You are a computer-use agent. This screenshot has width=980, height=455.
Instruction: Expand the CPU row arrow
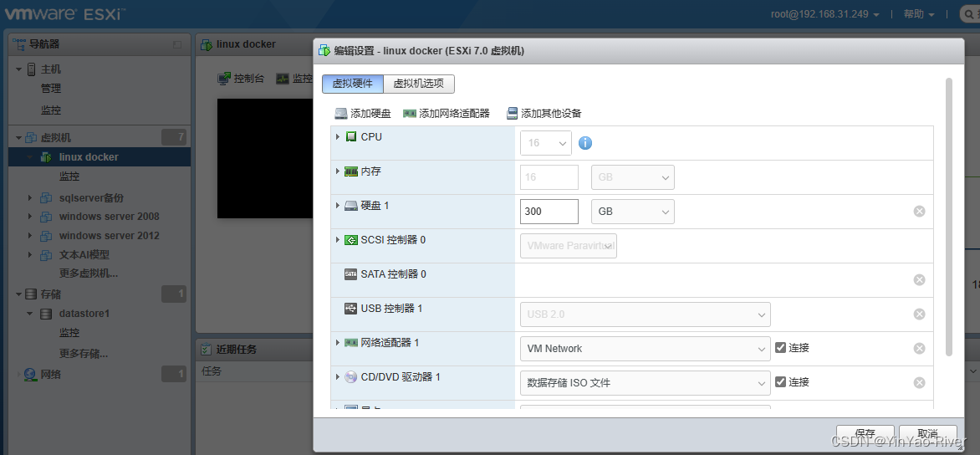pos(338,137)
